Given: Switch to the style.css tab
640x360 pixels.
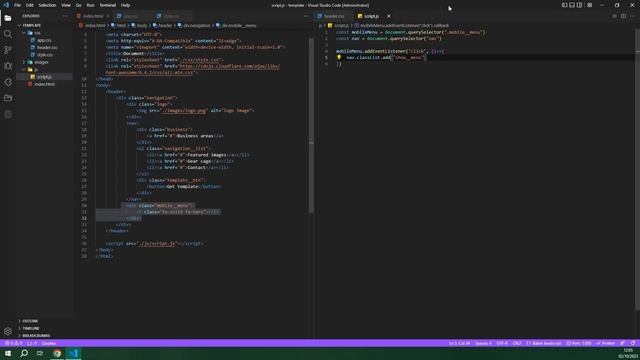Looking at the screenshot, I should [x=171, y=16].
